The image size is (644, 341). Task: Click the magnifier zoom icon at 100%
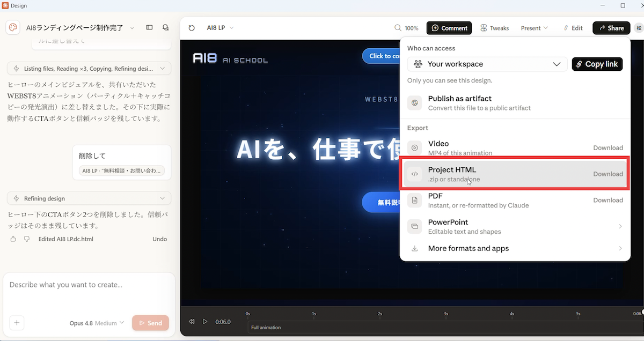pyautogui.click(x=398, y=28)
